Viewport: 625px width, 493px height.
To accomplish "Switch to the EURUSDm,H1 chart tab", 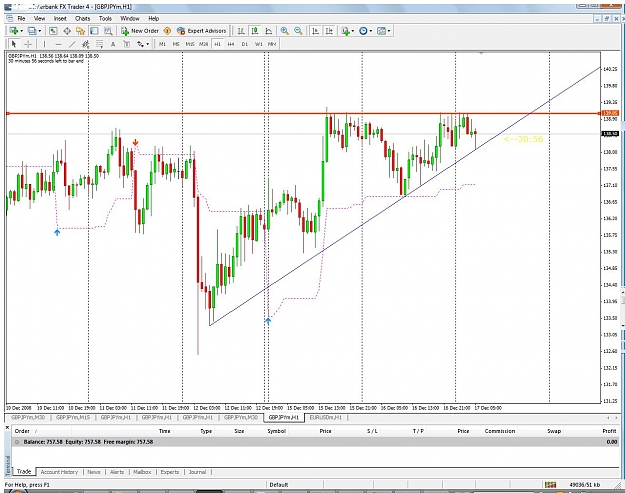I will 326,417.
